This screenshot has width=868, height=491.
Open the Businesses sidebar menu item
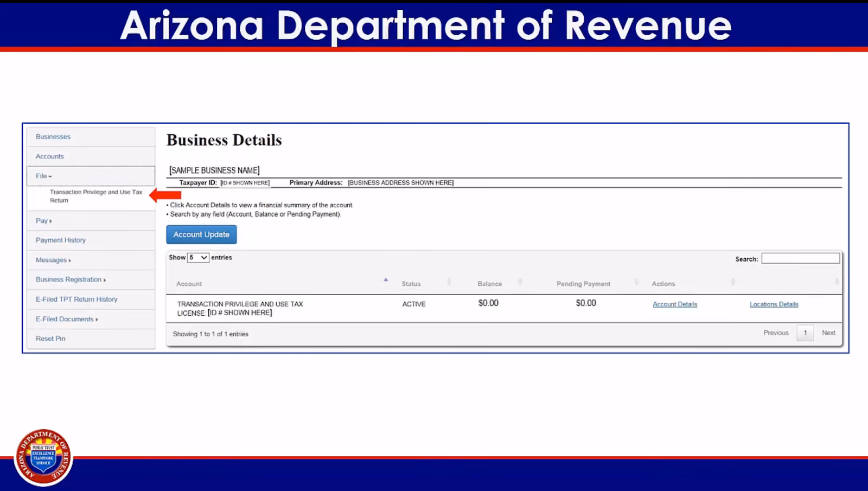(x=53, y=137)
